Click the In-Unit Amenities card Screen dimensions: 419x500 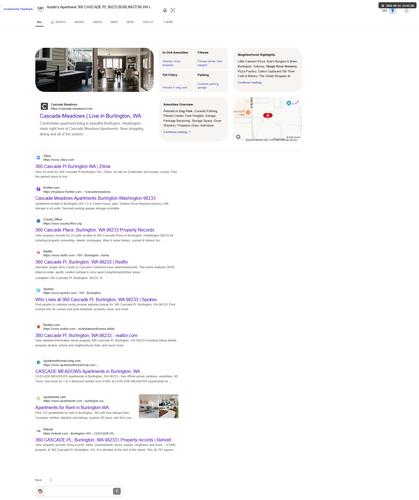176,58
